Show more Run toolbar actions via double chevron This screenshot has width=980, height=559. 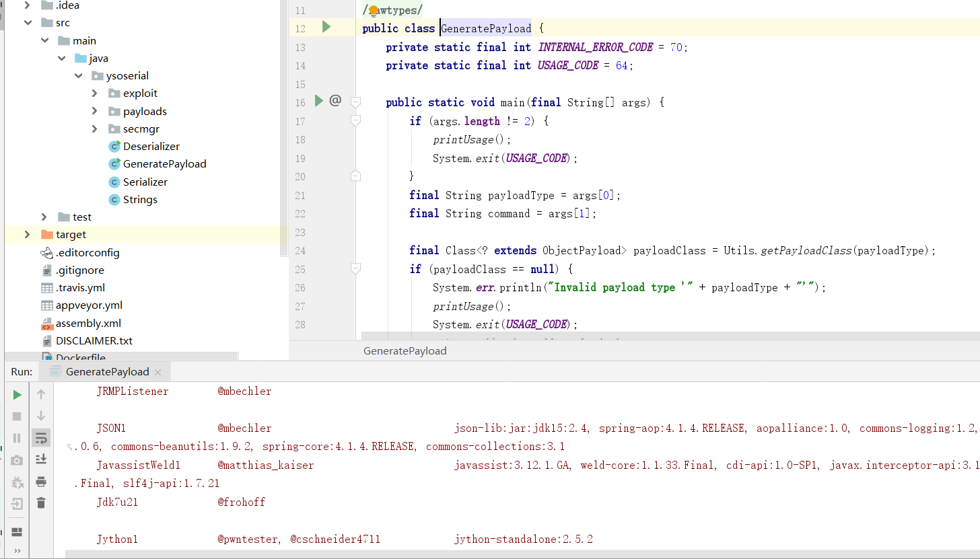point(17,551)
